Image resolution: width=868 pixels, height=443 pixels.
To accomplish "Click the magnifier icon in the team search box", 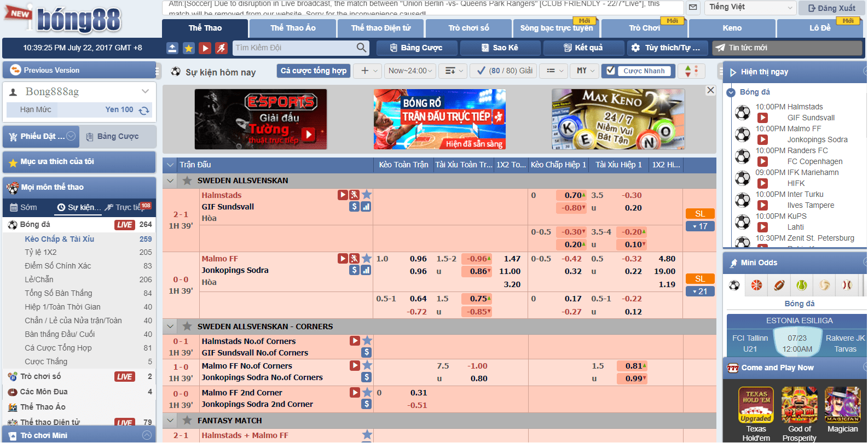I will pos(361,48).
